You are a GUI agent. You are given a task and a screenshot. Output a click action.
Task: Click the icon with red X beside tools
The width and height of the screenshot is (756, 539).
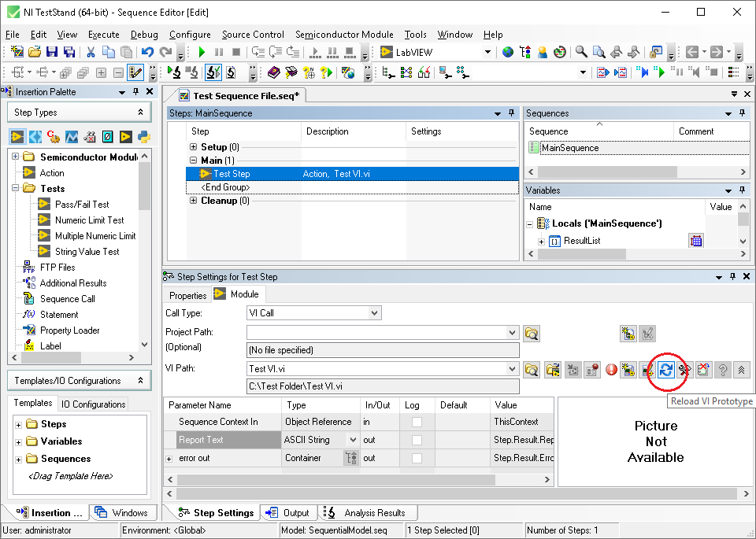703,370
